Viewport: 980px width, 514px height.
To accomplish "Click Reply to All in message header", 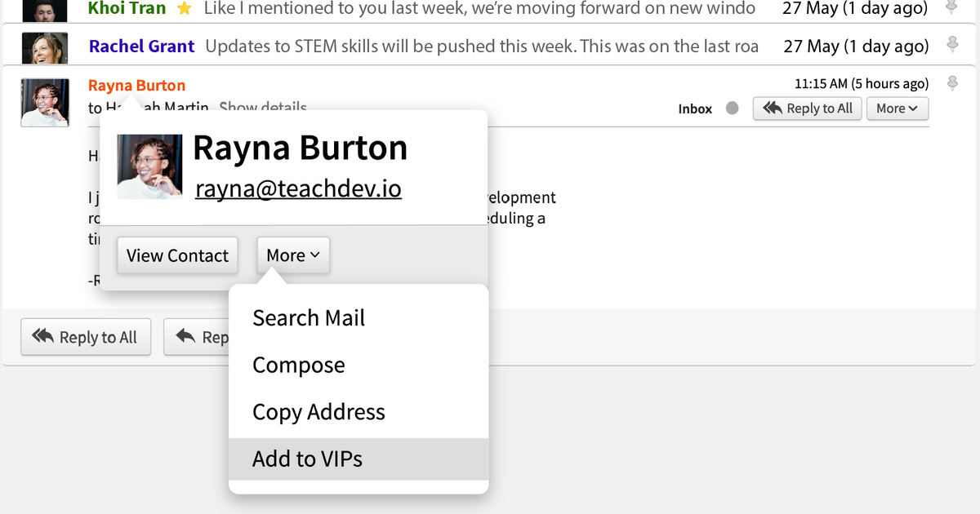I will click(x=808, y=109).
